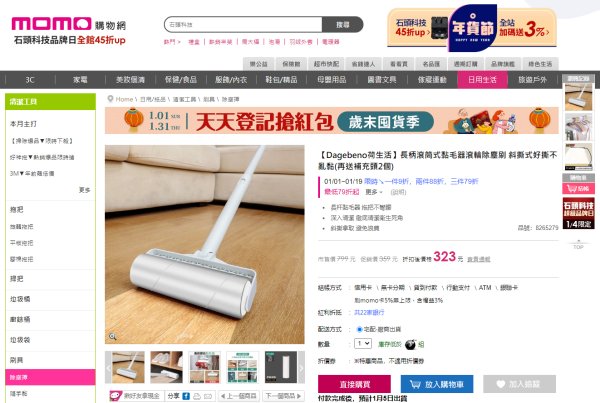
Task: Open the pink shopping cart checkout icon
Action: click(x=578, y=188)
